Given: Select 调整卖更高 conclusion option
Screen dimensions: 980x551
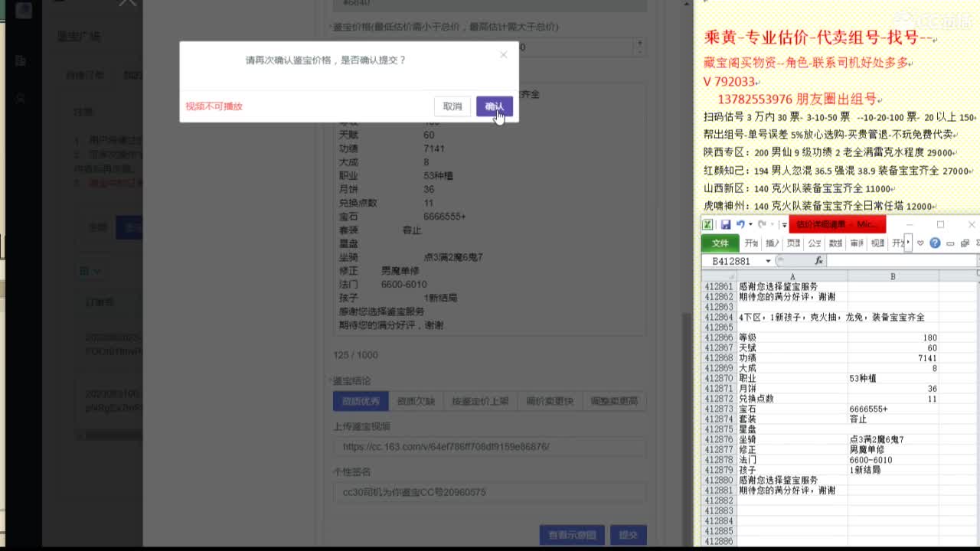Looking at the screenshot, I should [x=614, y=401].
